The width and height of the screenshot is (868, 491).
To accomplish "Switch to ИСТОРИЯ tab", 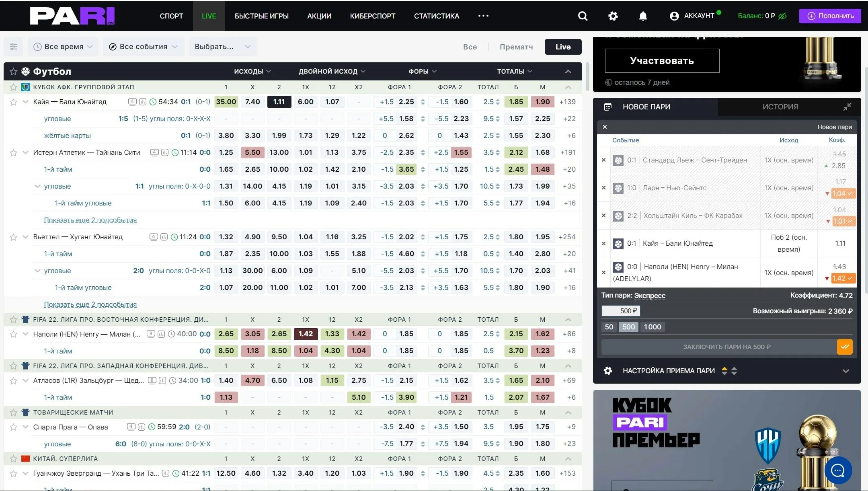I will click(x=780, y=107).
